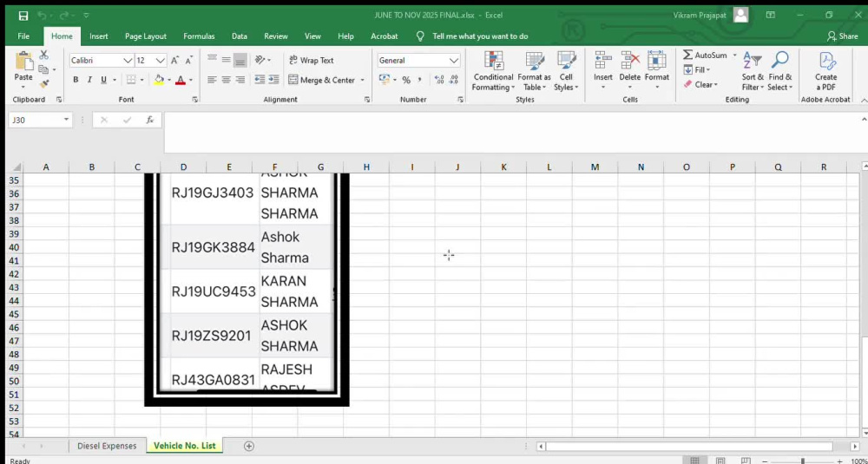Image resolution: width=868 pixels, height=464 pixels.
Task: Toggle Underline formatting
Action: tap(103, 80)
